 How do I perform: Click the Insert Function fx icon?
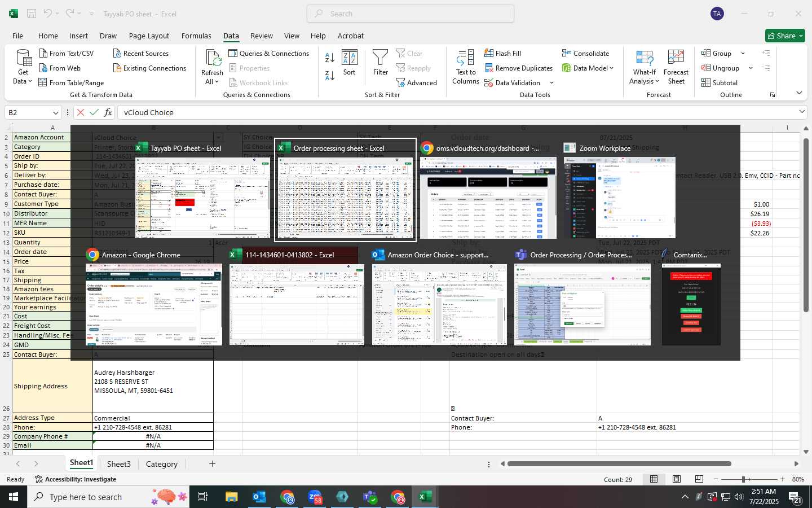pyautogui.click(x=108, y=112)
